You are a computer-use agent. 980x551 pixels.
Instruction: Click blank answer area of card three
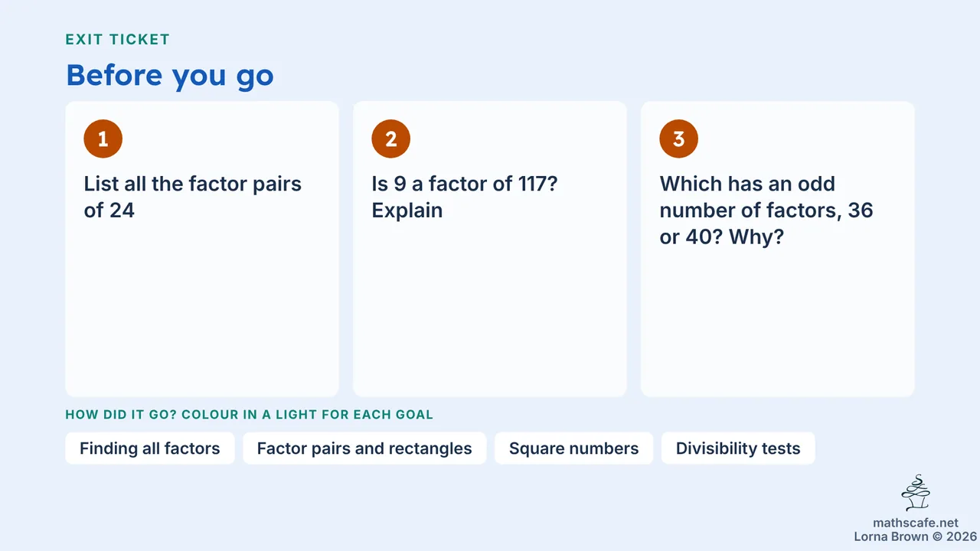(x=778, y=325)
